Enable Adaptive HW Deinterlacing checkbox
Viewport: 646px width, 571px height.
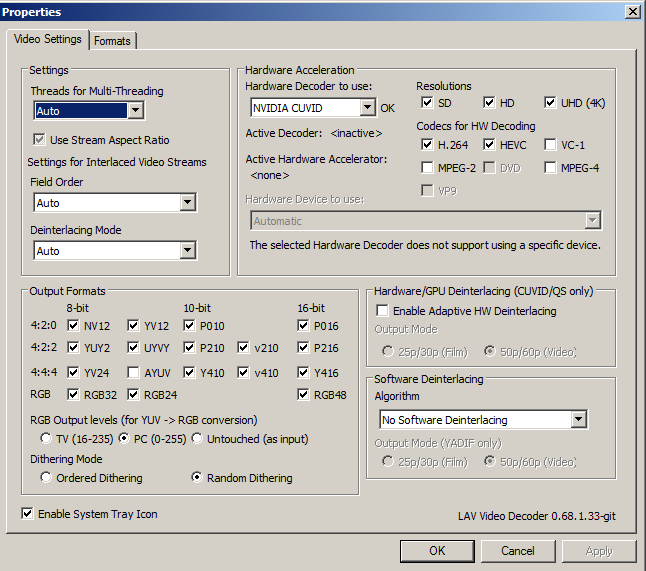click(x=382, y=311)
